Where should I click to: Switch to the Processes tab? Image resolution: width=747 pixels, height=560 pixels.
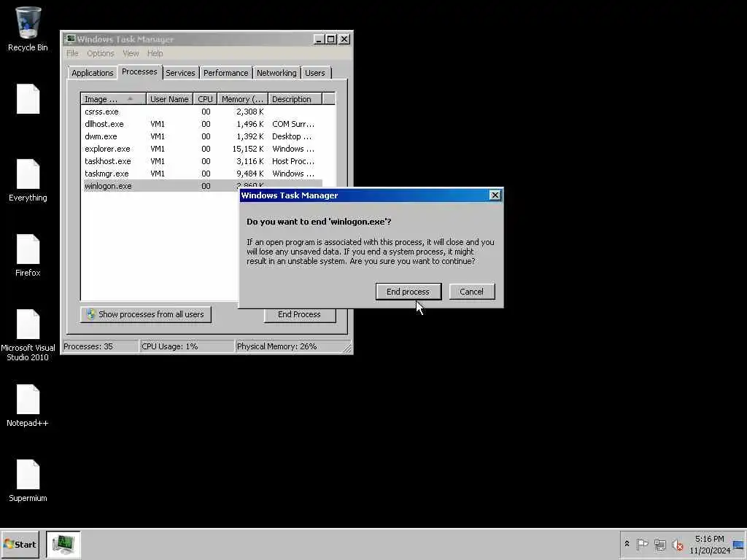point(139,72)
